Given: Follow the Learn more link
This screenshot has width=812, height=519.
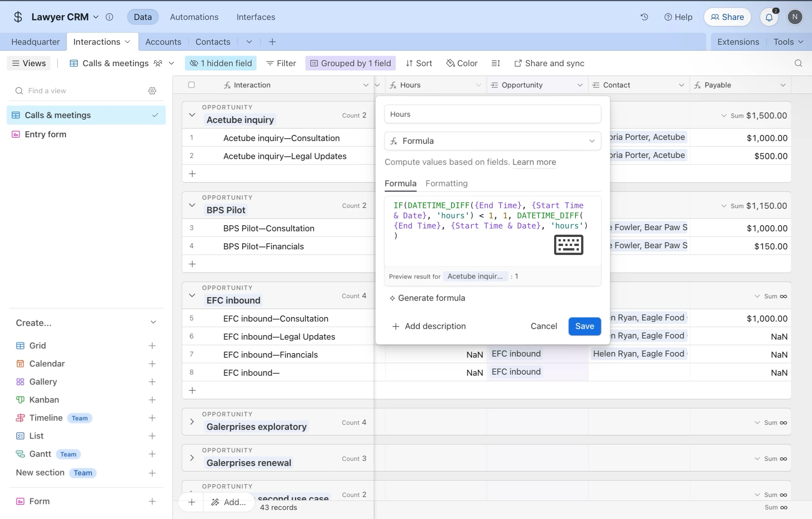Looking at the screenshot, I should click(534, 162).
